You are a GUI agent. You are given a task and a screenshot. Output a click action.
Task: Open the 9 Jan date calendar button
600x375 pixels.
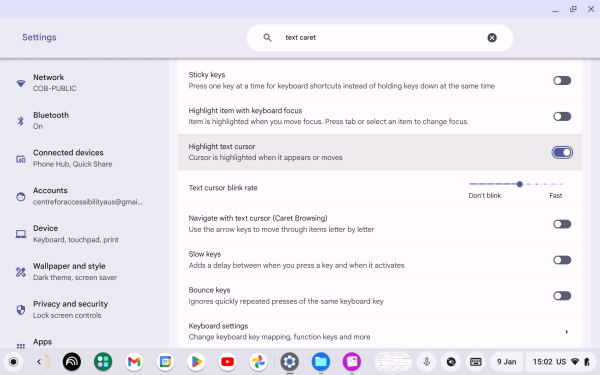pos(506,362)
